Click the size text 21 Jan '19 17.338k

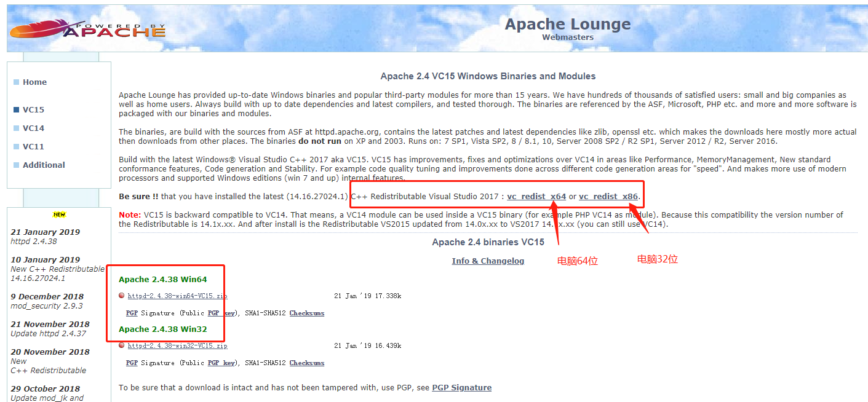[368, 296]
